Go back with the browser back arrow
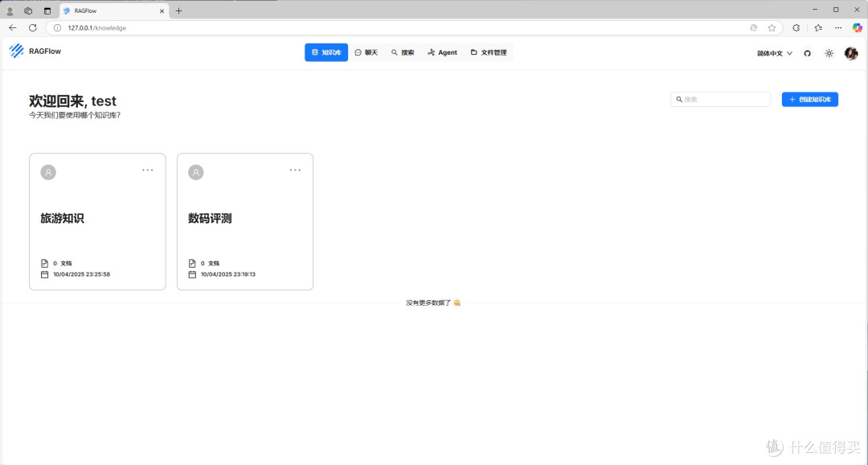 coord(13,27)
